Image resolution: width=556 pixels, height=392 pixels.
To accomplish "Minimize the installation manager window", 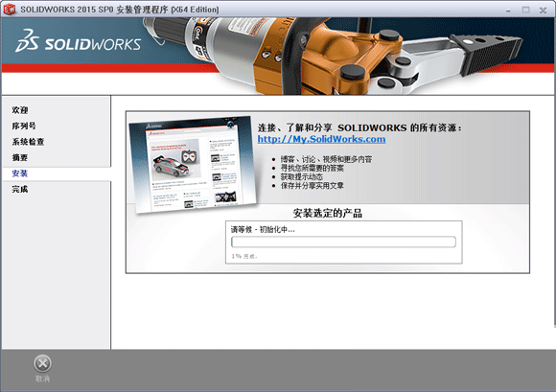I will pyautogui.click(x=508, y=11).
